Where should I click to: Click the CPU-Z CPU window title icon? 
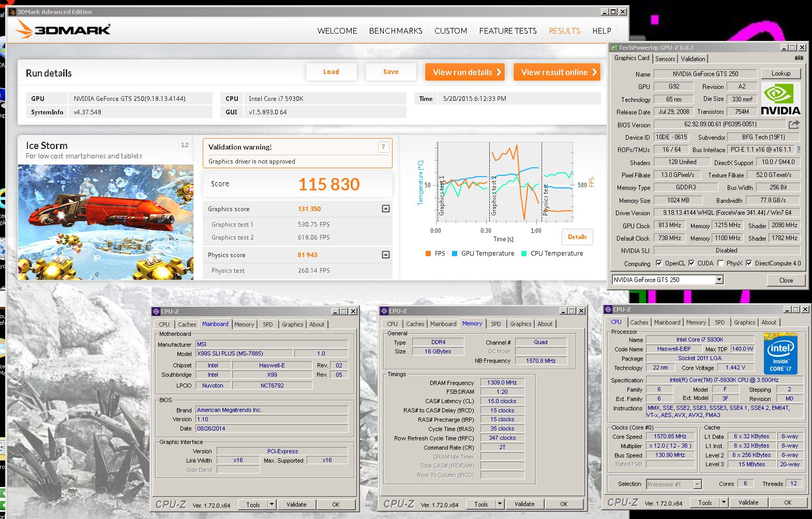tap(608, 309)
